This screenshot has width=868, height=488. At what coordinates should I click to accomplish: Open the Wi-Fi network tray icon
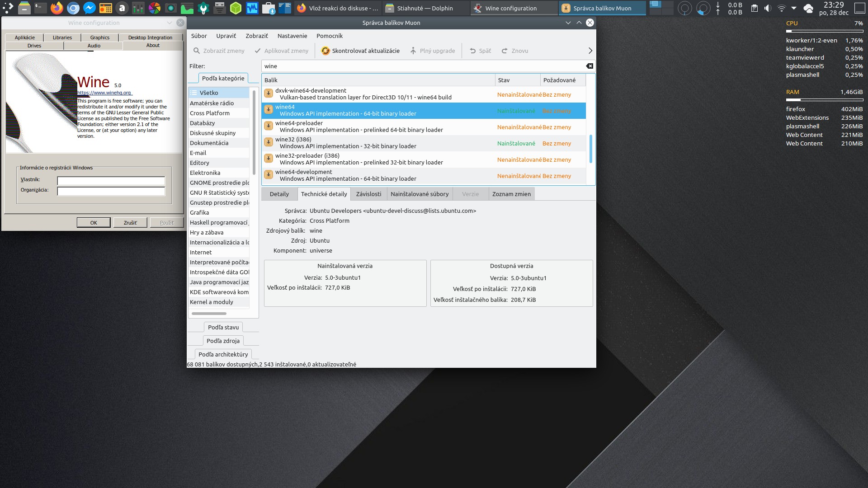[781, 8]
